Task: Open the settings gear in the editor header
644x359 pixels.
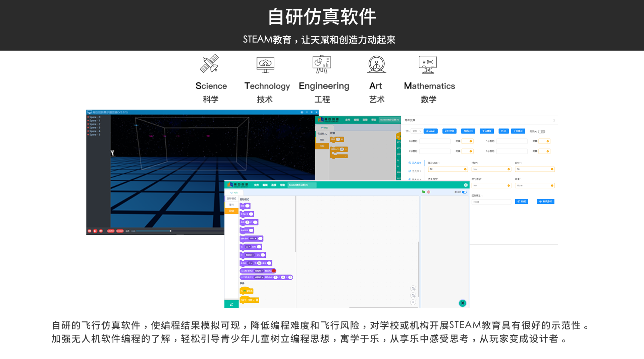Action: [466, 185]
